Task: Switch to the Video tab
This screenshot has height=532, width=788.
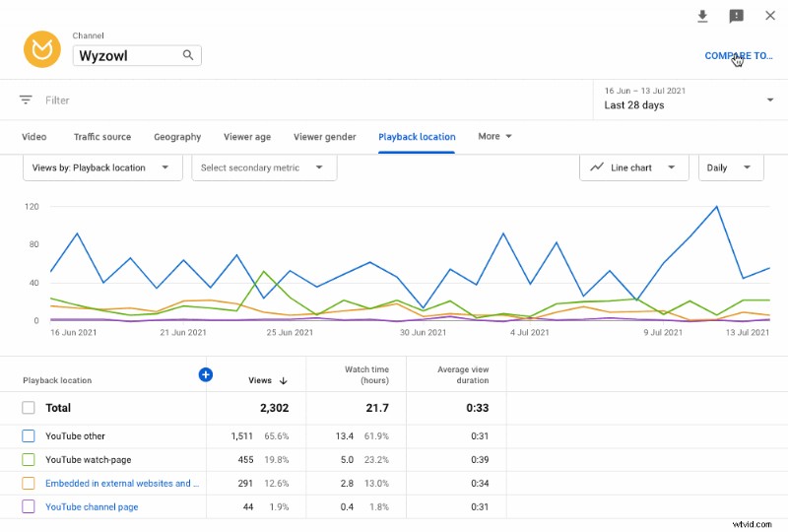Action: pyautogui.click(x=34, y=137)
